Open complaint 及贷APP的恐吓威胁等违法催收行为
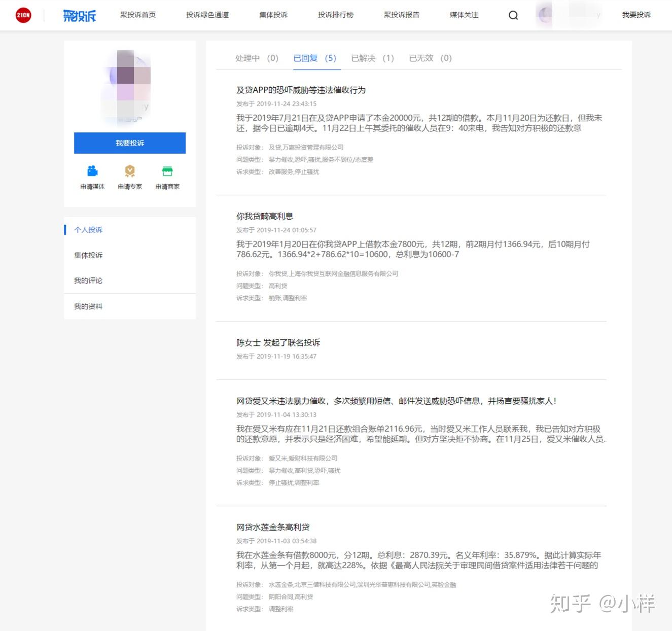The image size is (672, 631). [301, 90]
